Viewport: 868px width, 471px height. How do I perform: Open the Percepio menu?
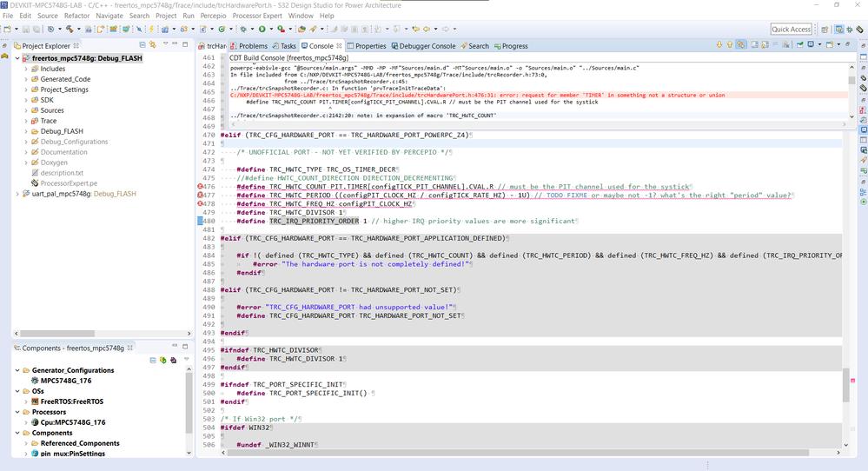[x=213, y=16]
